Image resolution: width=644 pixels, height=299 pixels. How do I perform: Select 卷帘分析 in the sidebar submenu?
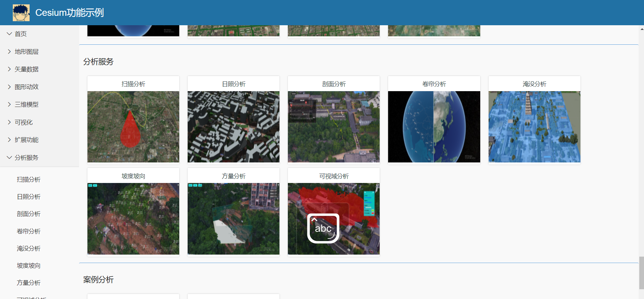point(29,231)
